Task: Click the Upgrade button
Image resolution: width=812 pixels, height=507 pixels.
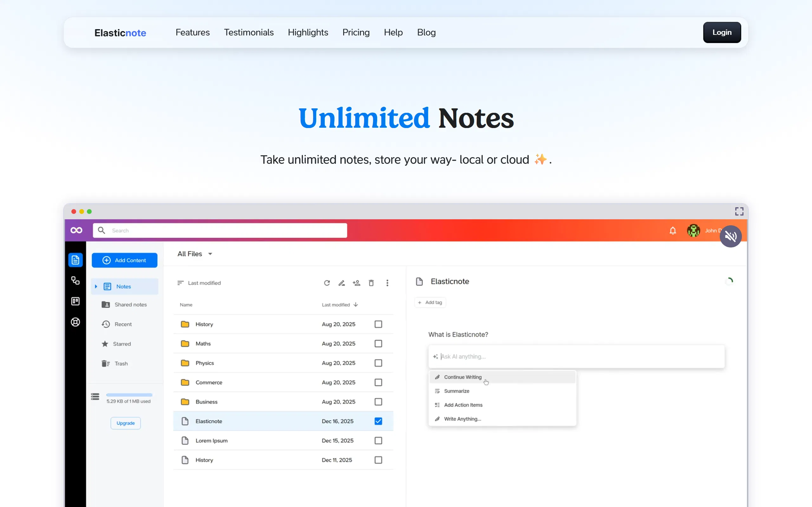Action: 125,423
